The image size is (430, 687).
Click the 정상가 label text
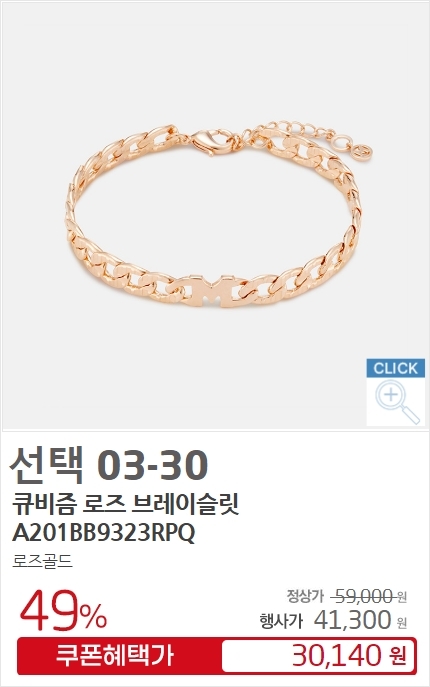[x=305, y=596]
